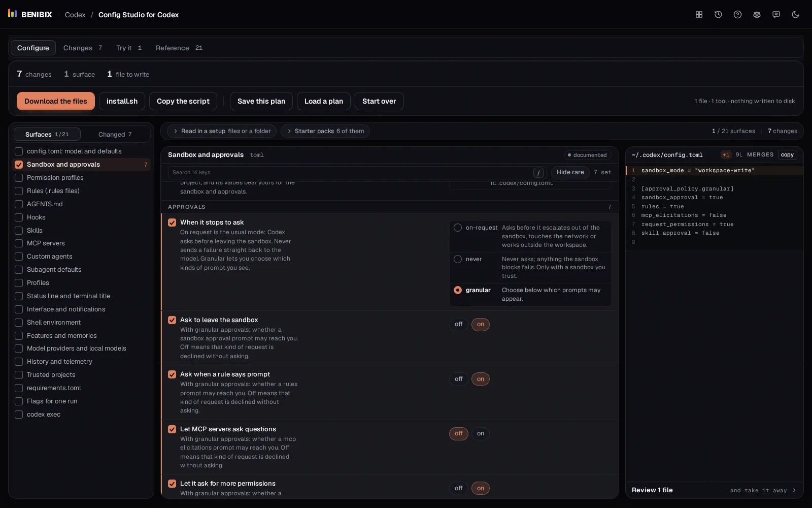Open the Reference tab
The width and height of the screenshot is (812, 508).
(179, 48)
